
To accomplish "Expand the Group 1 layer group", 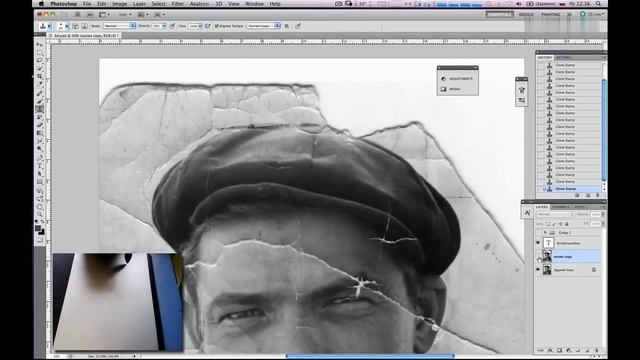I will pyautogui.click(x=545, y=233).
